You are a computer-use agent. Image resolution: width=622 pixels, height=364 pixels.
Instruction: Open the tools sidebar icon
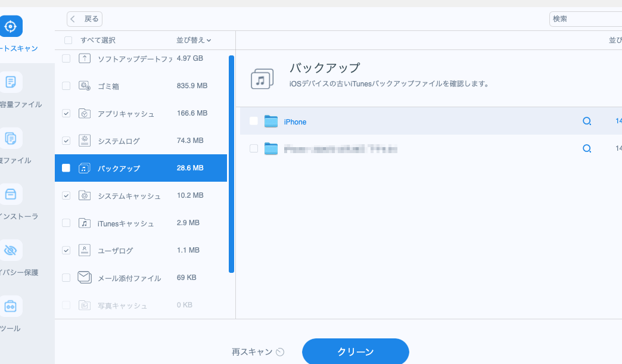tap(11, 306)
